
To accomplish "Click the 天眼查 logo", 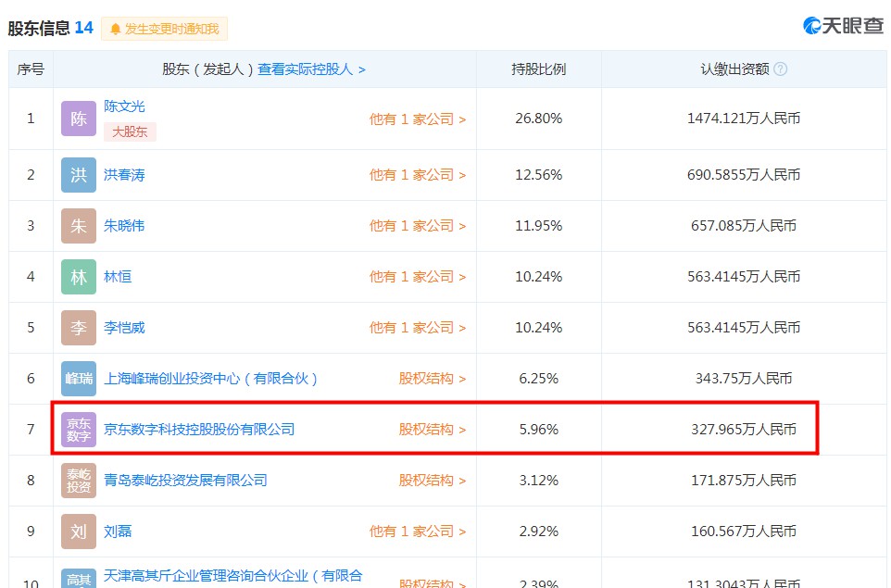I will (843, 26).
